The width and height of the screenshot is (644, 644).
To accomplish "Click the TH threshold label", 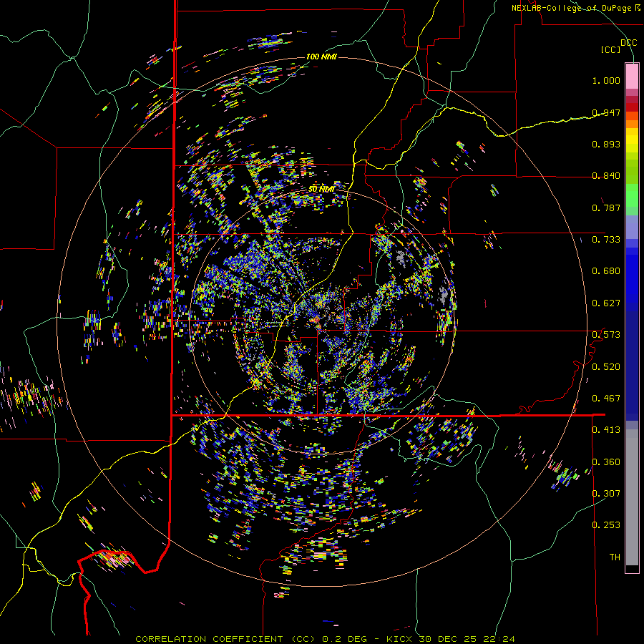I will point(615,557).
